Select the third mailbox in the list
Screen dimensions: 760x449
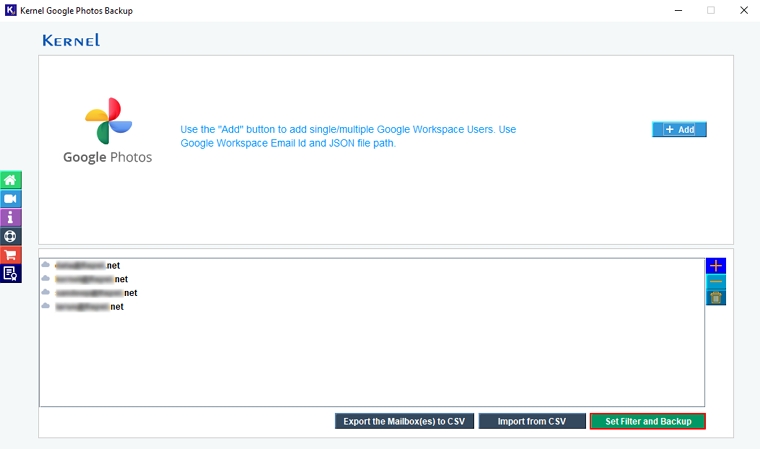[96, 293]
